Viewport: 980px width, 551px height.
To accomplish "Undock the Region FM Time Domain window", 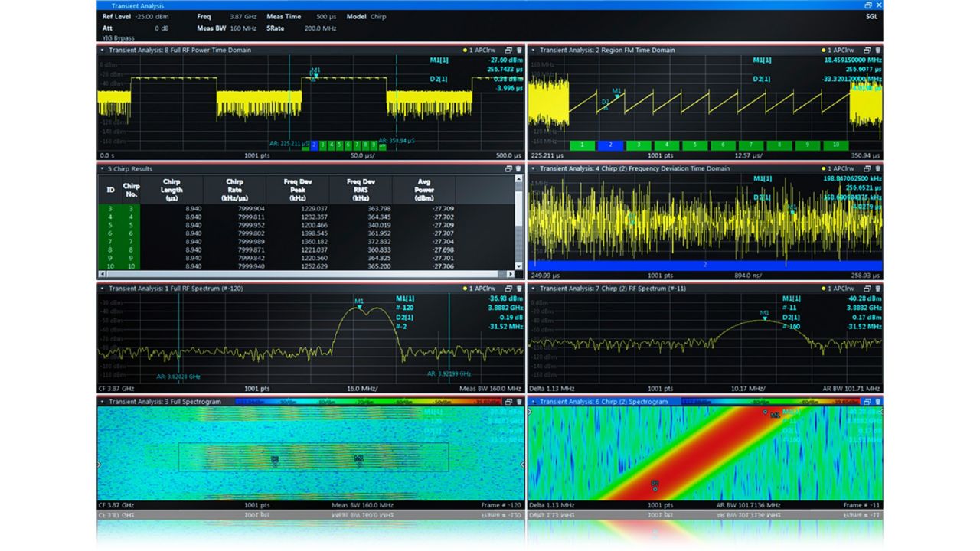I will coord(868,50).
